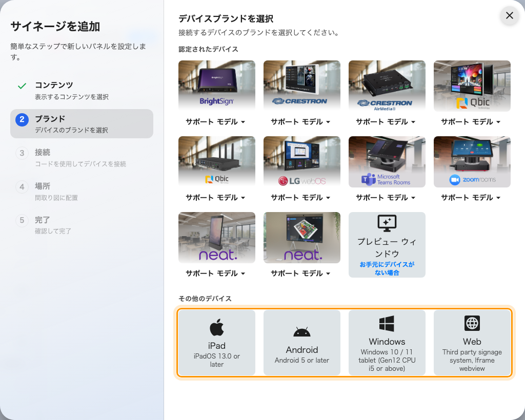Click the Windows logo icon

[387, 323]
